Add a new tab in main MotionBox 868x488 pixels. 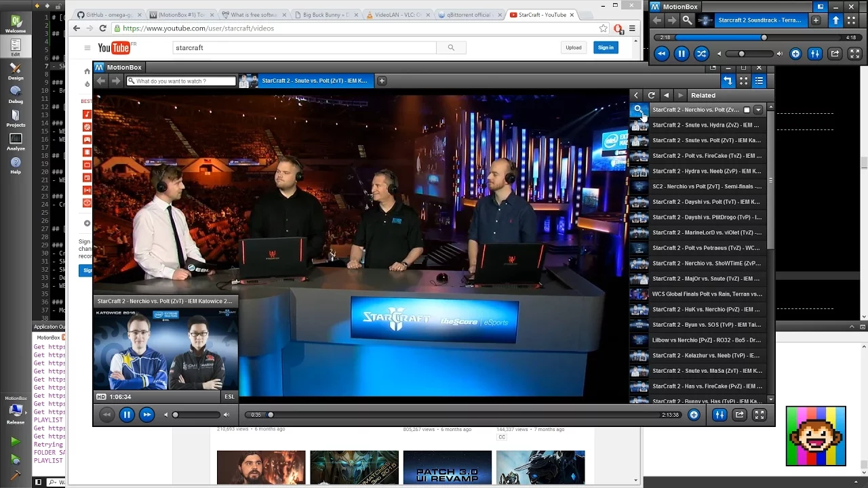click(382, 81)
